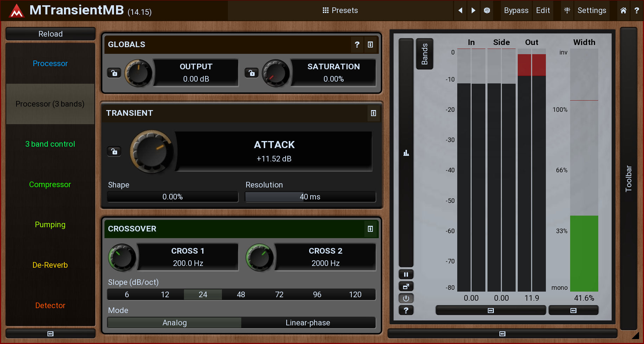The image size is (644, 344).
Task: Collapse the Crossover panel
Action: pyautogui.click(x=370, y=229)
